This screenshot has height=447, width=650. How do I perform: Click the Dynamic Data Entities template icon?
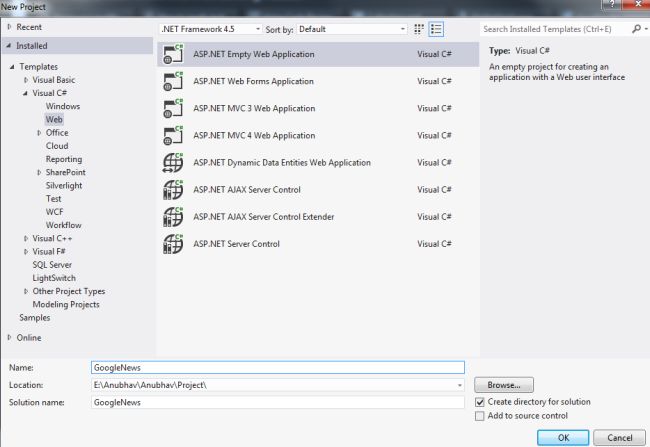(173, 163)
